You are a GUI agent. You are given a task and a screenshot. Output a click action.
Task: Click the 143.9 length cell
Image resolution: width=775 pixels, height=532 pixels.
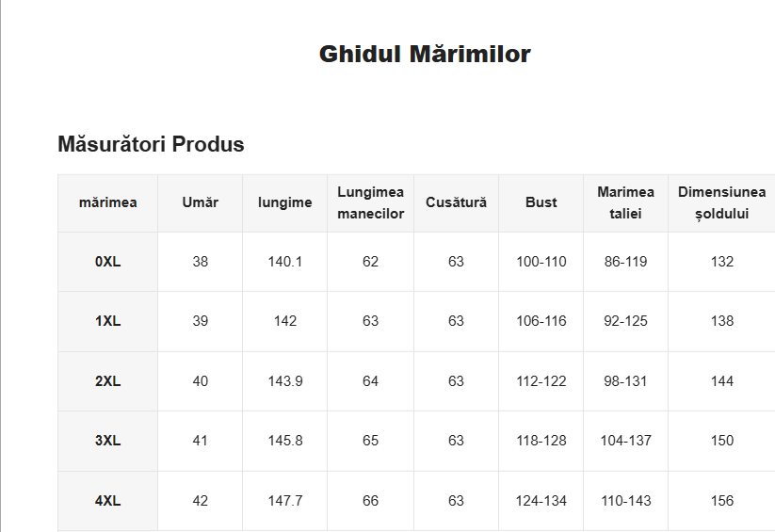click(x=285, y=381)
